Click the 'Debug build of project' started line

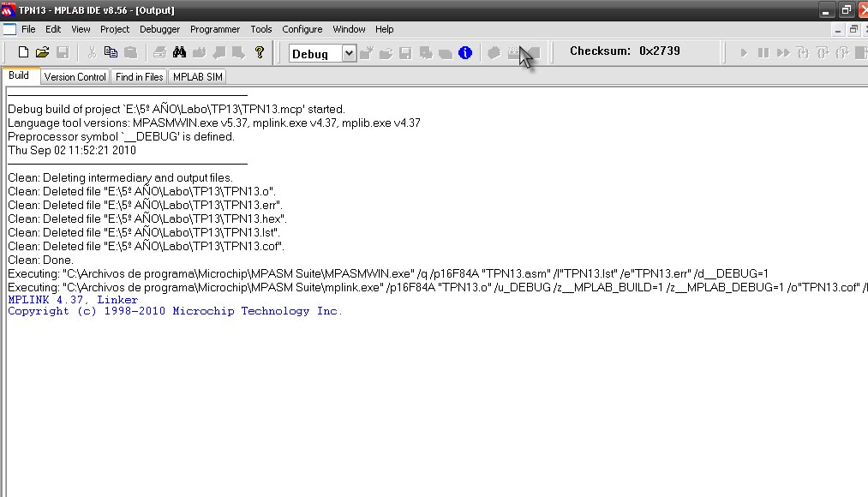pos(177,109)
